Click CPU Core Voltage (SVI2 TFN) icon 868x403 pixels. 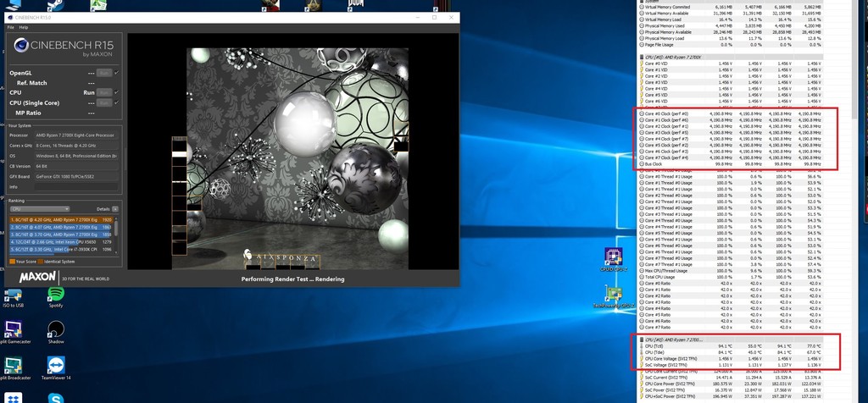point(642,358)
